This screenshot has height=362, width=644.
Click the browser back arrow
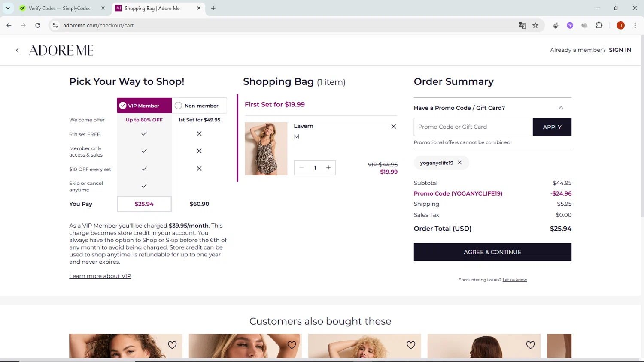click(9, 25)
